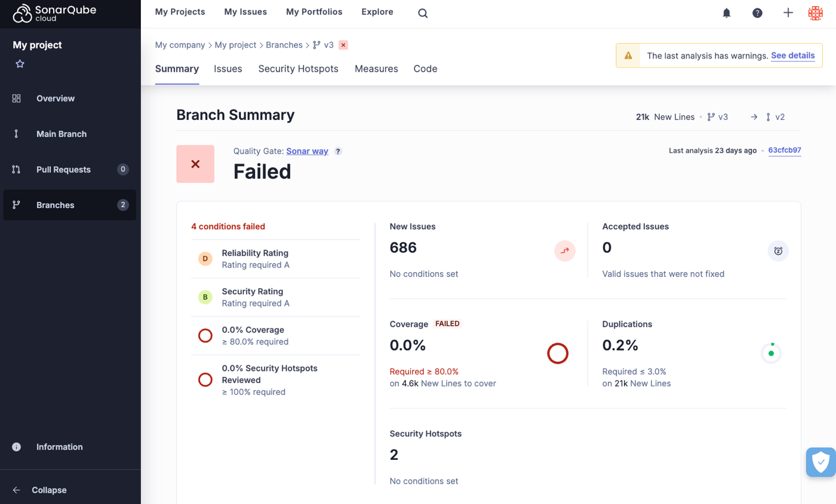Viewport: 836px width, 504px height.
Task: Click the blue shield badge icon
Action: (820, 462)
